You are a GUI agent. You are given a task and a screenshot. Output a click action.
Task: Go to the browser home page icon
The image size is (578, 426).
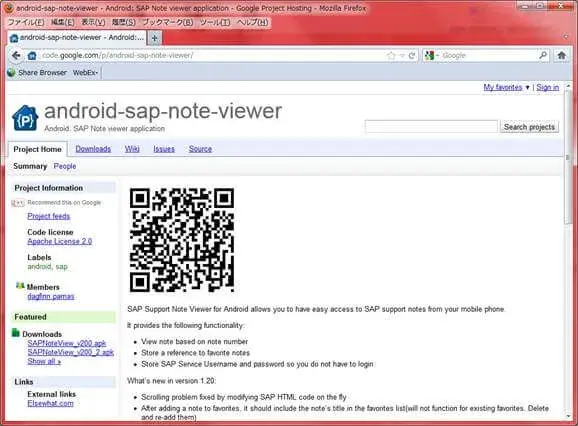click(561, 56)
